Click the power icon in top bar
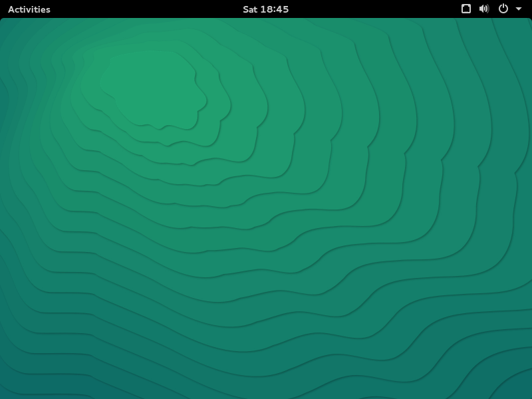The width and height of the screenshot is (532, 399). click(503, 9)
